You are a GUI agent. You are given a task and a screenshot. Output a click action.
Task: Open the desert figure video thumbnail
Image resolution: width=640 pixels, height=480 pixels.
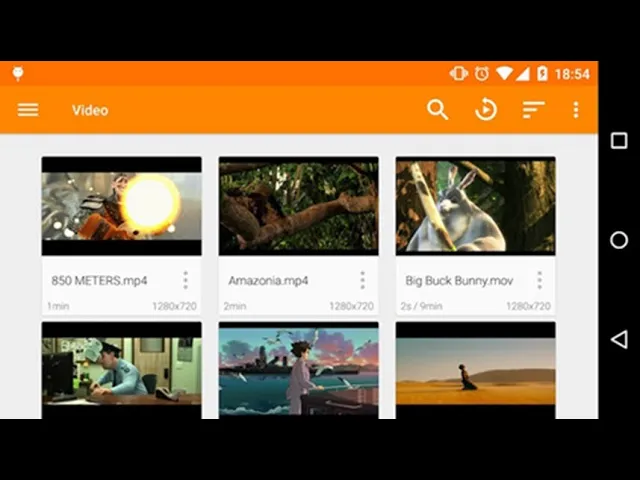pyautogui.click(x=476, y=370)
